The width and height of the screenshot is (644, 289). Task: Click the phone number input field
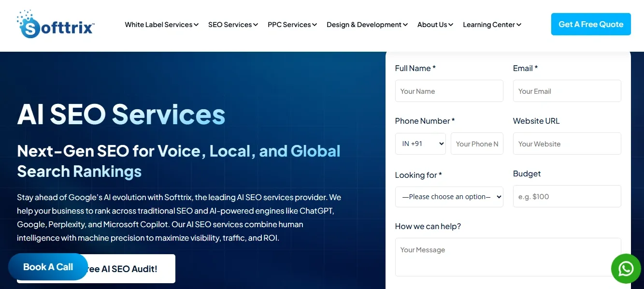(x=477, y=144)
